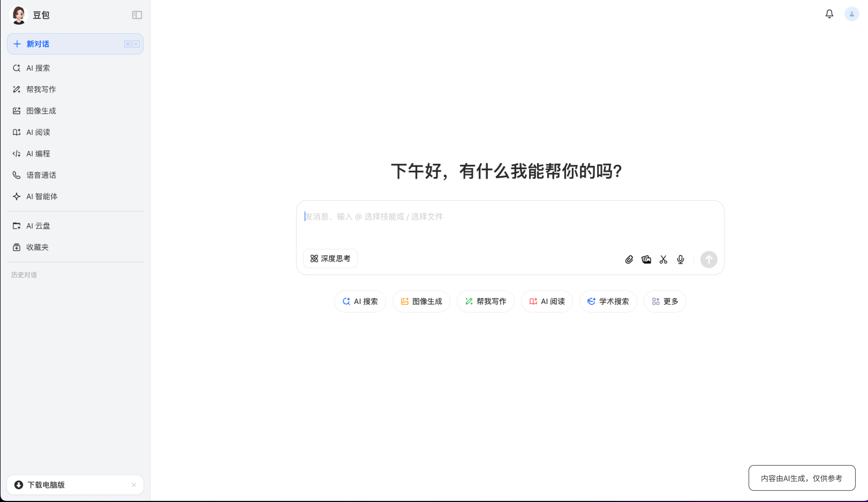
Task: Open the user profile avatar
Action: 851,14
